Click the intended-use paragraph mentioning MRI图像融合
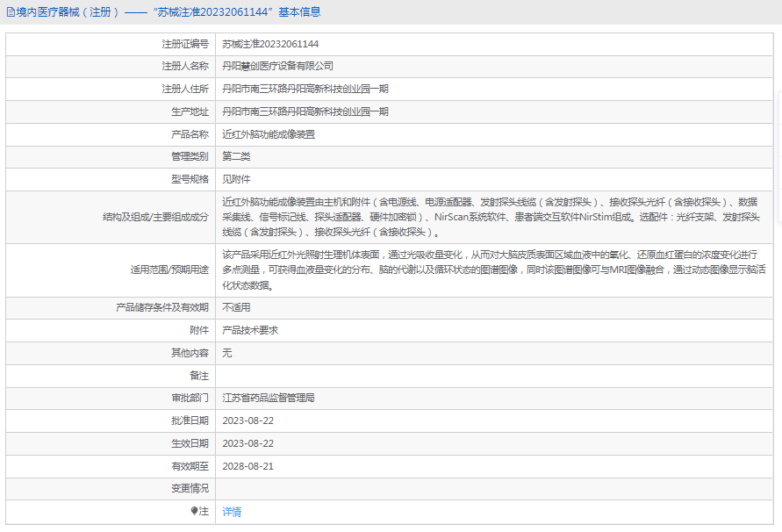The image size is (782, 532). [494, 270]
